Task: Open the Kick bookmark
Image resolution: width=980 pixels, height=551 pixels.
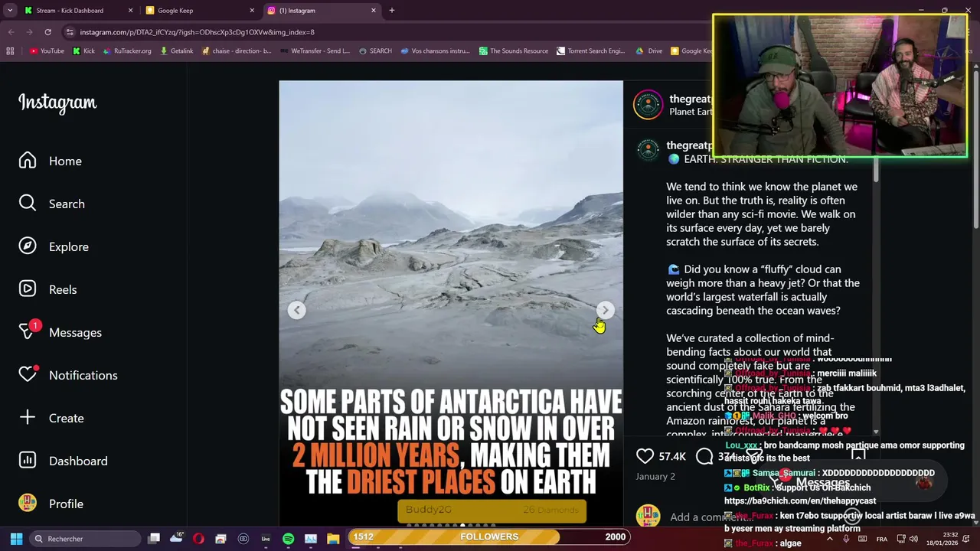Action: click(x=83, y=51)
